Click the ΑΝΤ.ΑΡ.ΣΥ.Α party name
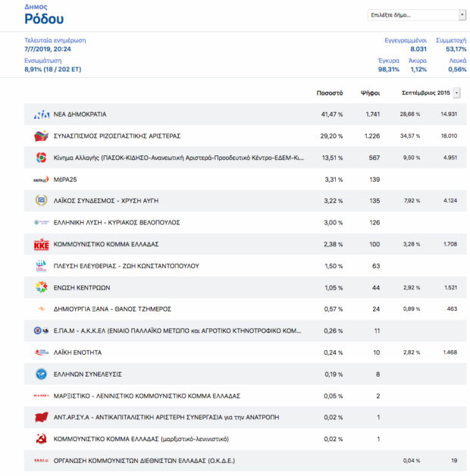This screenshot has width=470, height=476. click(x=166, y=418)
